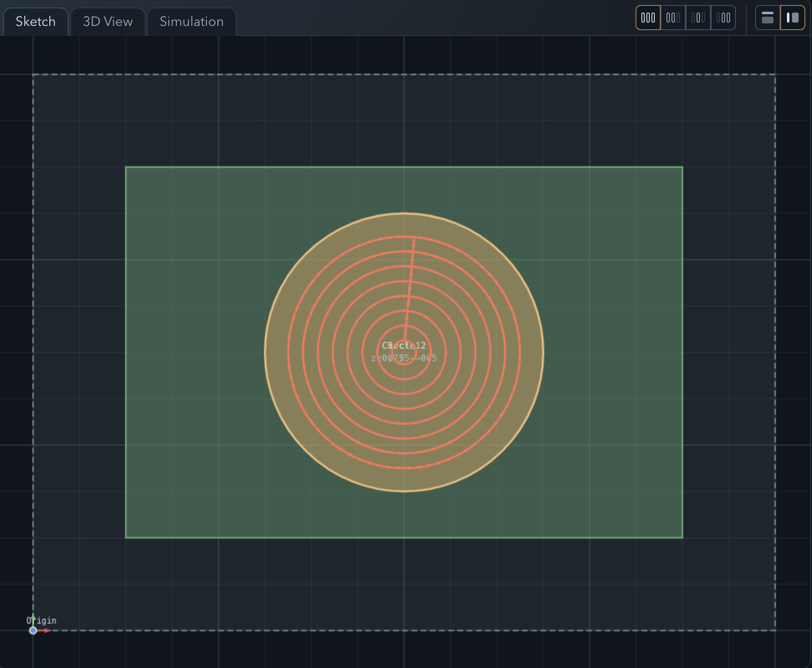
Task: Select the Sketch tab
Action: coord(35,21)
